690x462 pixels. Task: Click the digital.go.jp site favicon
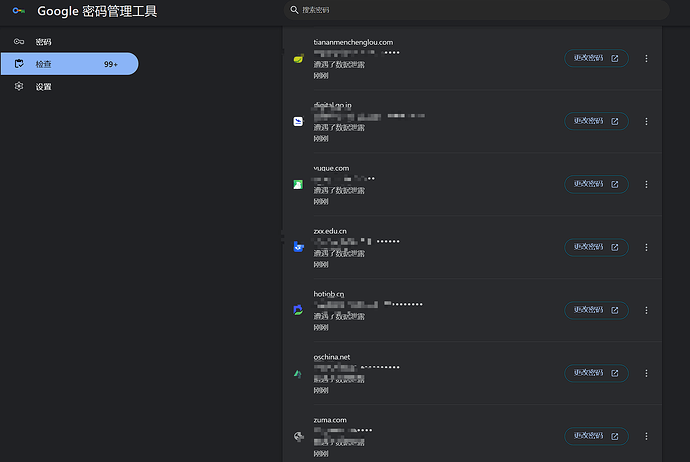pos(298,121)
